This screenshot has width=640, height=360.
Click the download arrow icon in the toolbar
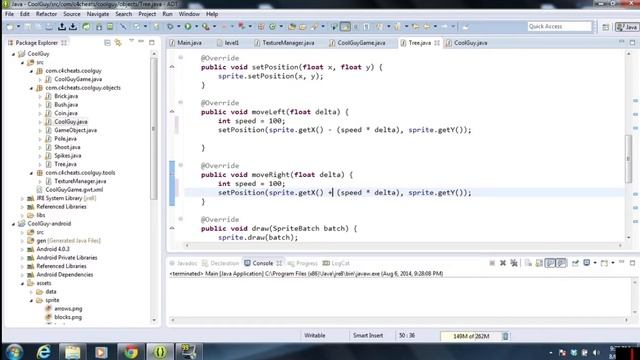pos(73,27)
